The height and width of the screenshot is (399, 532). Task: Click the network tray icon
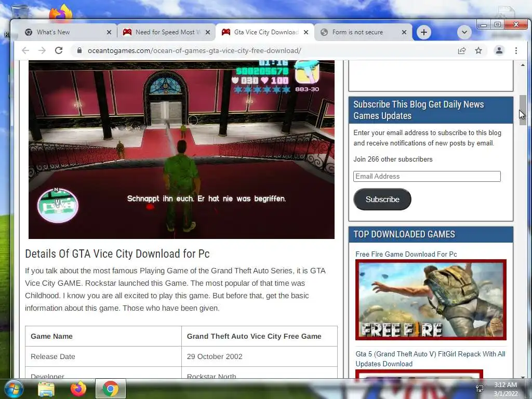480,389
